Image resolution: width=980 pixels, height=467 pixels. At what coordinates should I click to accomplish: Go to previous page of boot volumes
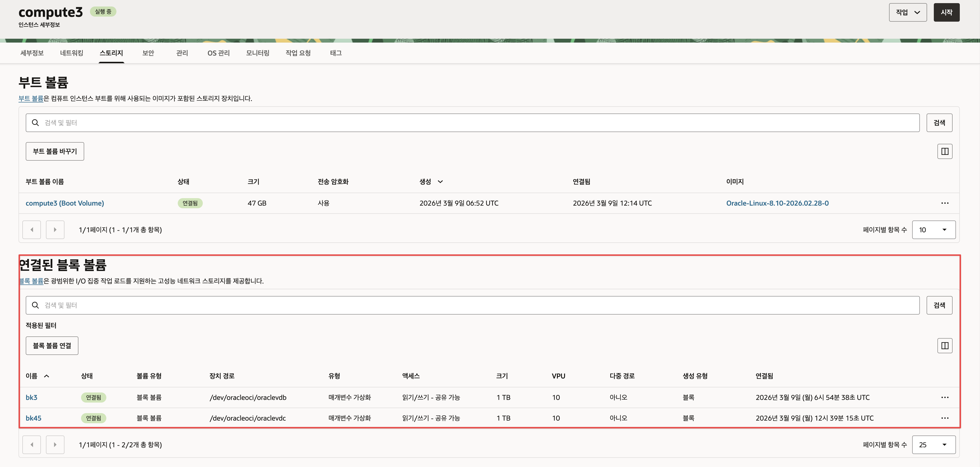click(32, 230)
